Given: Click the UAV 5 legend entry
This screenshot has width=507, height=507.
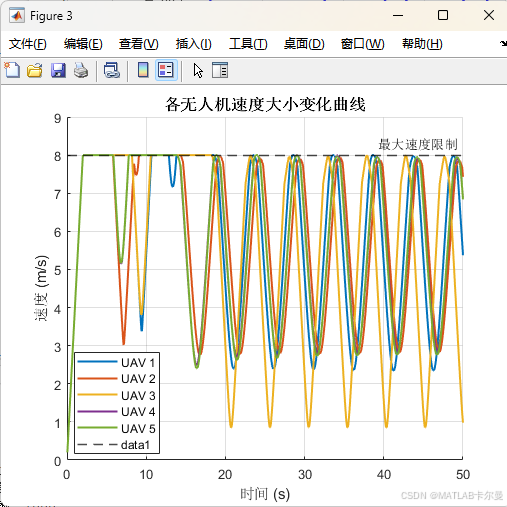Looking at the screenshot, I should tap(116, 428).
